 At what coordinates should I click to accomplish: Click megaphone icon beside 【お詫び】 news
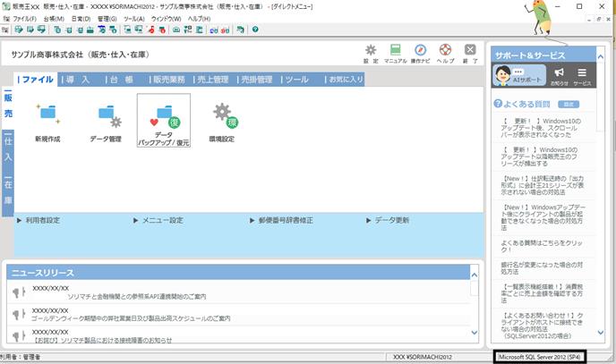[x=18, y=335]
